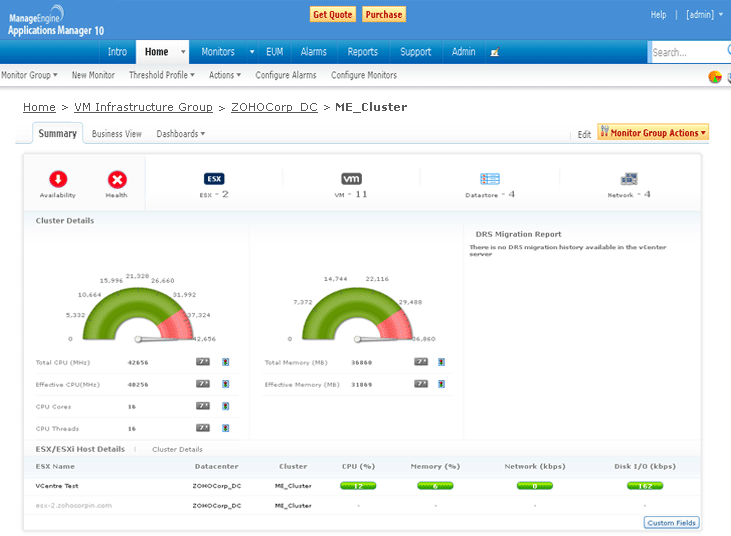
Task: Configure alarm icon for Total CPU
Action: click(x=226, y=362)
